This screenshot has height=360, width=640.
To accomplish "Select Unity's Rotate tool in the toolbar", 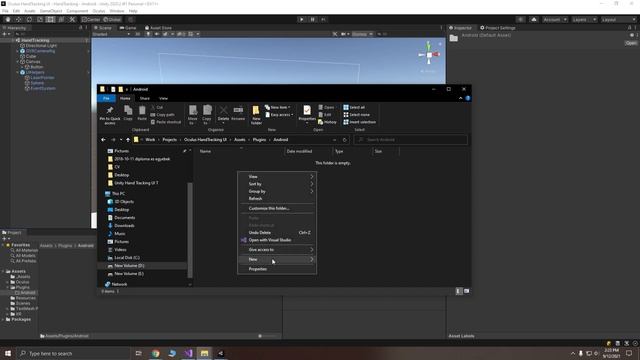I will click(x=29, y=19).
